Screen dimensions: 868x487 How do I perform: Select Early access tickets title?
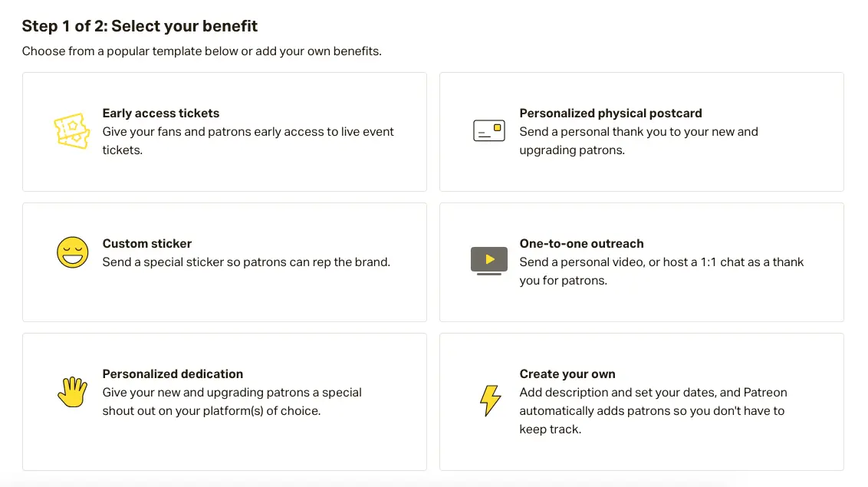point(161,114)
